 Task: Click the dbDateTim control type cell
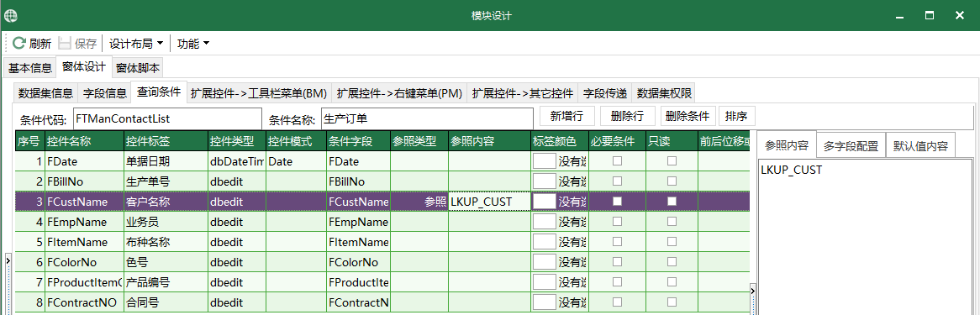click(x=237, y=161)
